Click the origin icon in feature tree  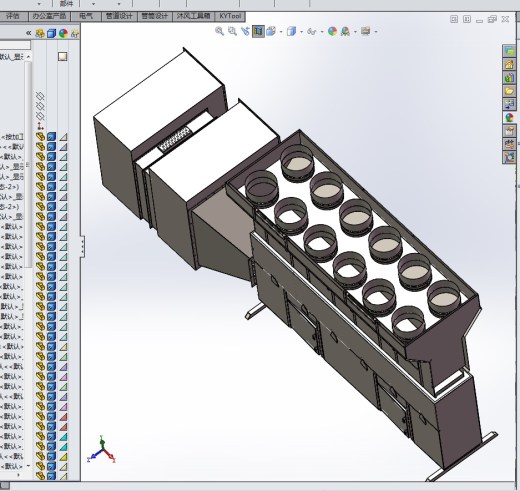[x=40, y=126]
